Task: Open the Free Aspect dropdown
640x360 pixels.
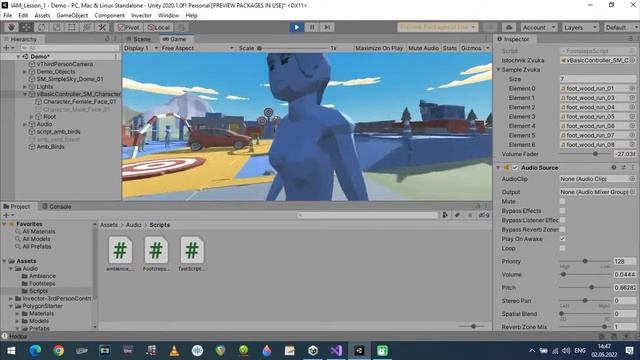Action: [x=197, y=48]
